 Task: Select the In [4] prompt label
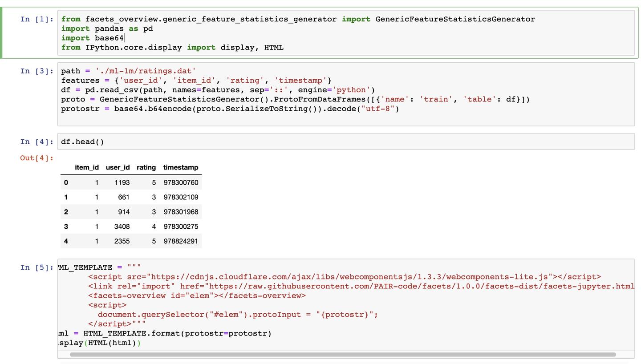(37, 142)
